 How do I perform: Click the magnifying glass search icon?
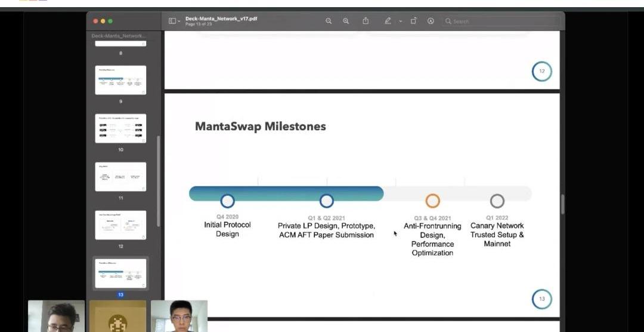click(448, 21)
